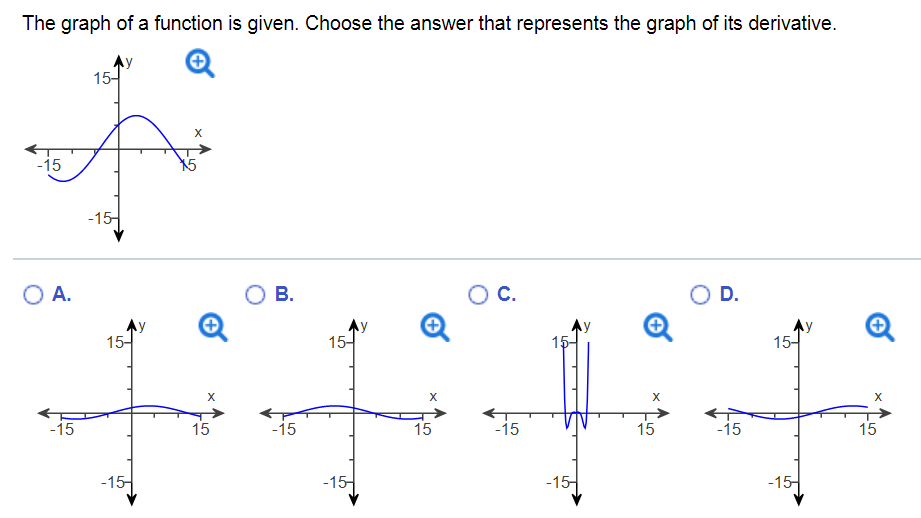921x518 pixels.
Task: Zoom into graph B using magnifier icon
Action: pyautogui.click(x=435, y=327)
